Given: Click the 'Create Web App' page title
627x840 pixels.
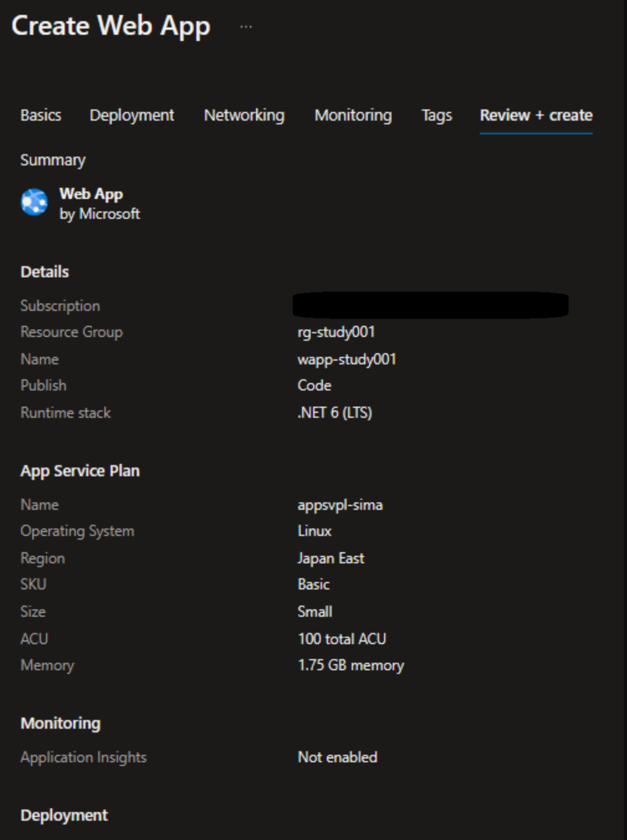Looking at the screenshot, I should coord(111,26).
